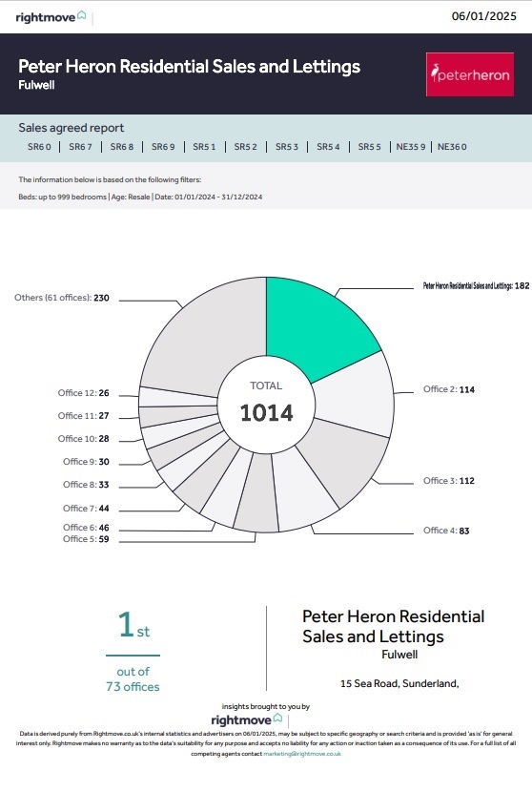
Task: Select the SR6 0 postcode label
Action: tap(39, 147)
